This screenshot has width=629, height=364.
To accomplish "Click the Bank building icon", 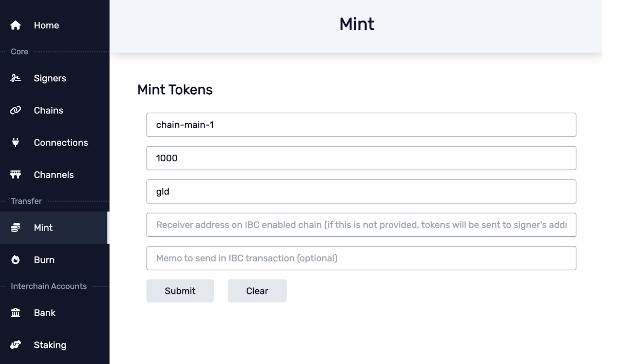I will pos(15,313).
